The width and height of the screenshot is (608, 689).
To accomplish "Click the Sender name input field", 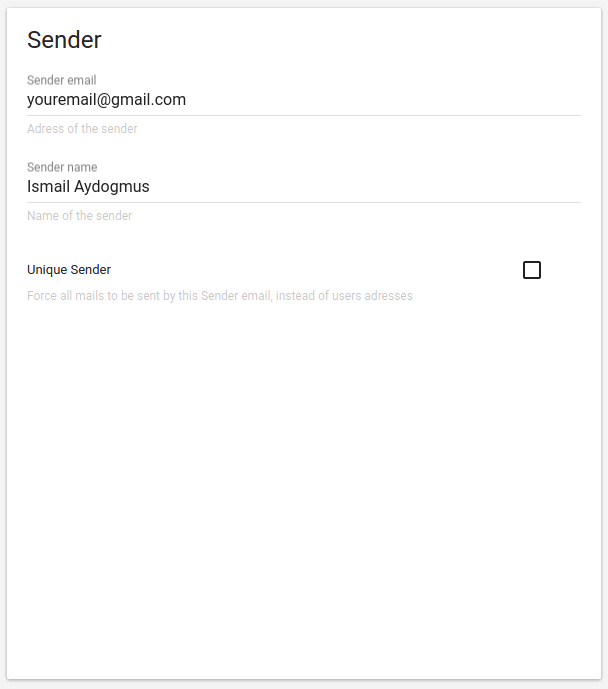I will pos(304,187).
